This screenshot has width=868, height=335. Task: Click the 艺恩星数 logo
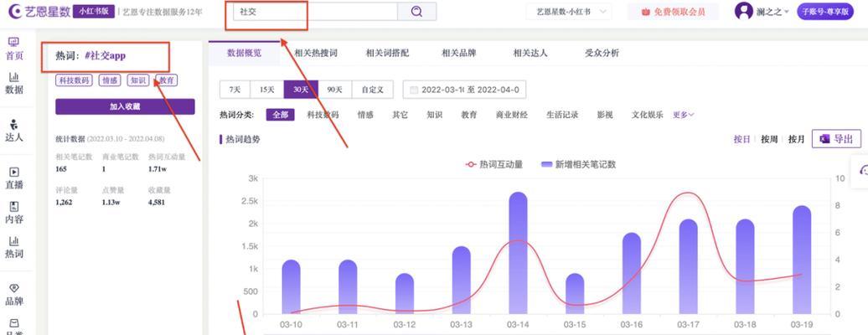point(39,11)
